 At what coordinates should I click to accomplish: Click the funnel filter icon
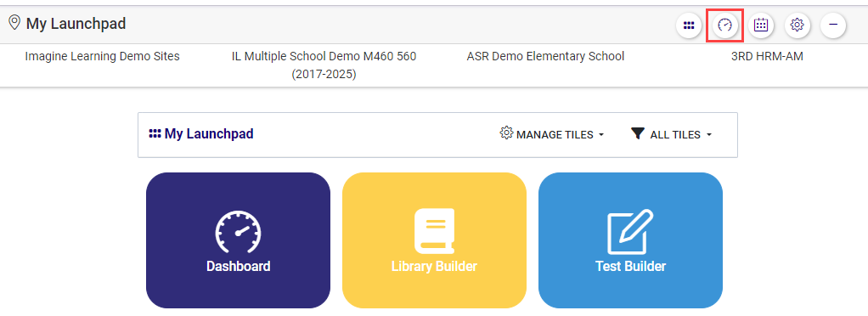pos(638,134)
